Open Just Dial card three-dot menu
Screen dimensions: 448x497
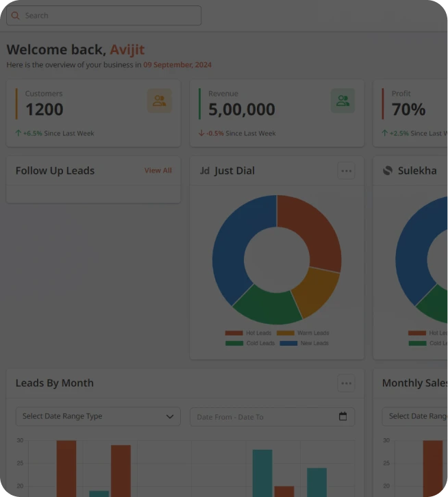pyautogui.click(x=346, y=171)
